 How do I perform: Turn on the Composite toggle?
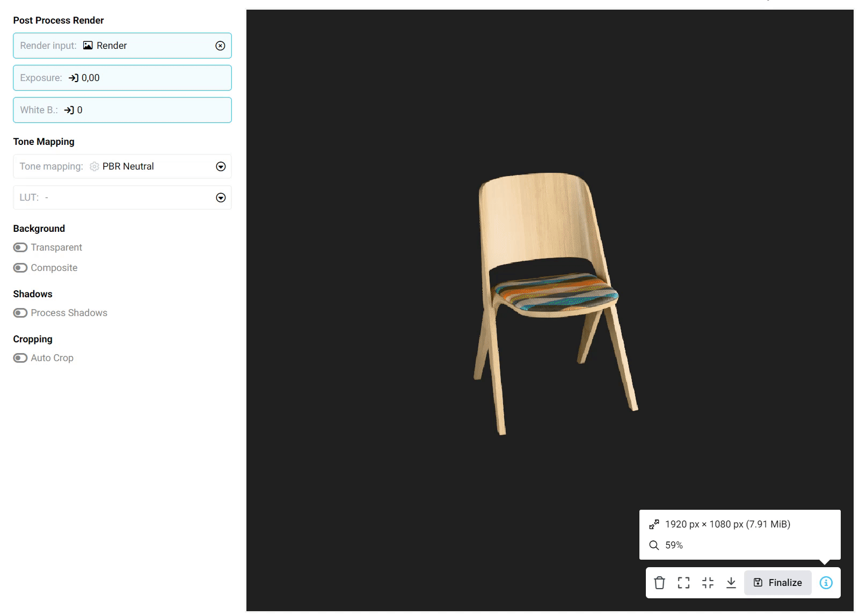click(x=20, y=268)
